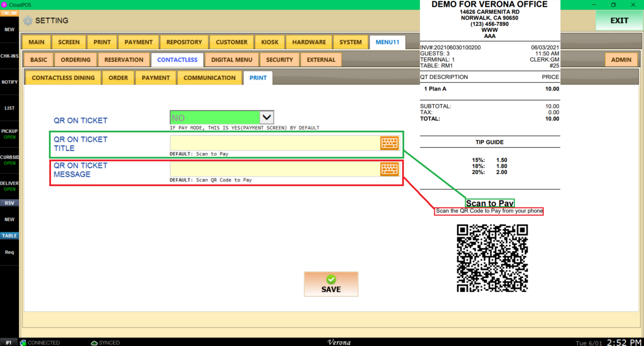Click the CONNECTED network status icon
Viewport: 644px width, 346px height.
tap(23, 342)
